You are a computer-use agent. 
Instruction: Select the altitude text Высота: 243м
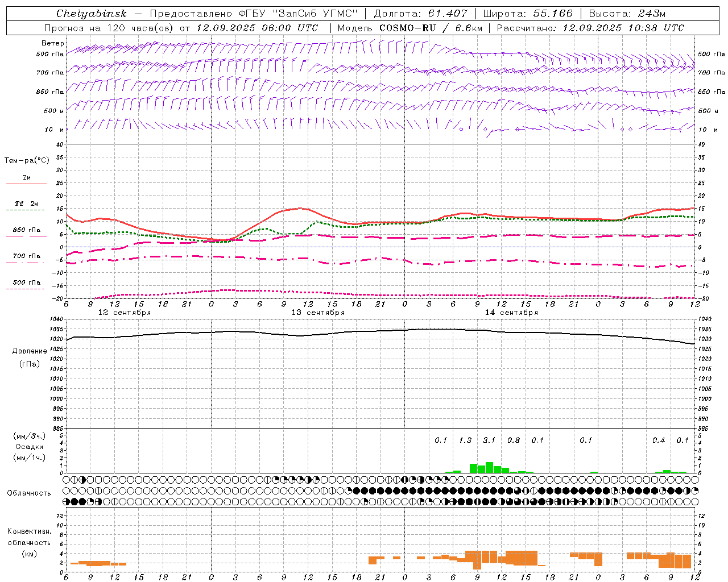pos(627,14)
